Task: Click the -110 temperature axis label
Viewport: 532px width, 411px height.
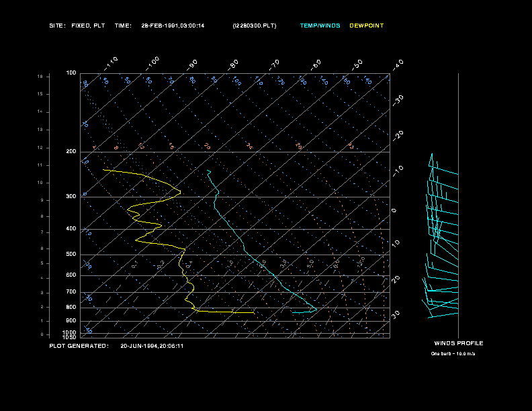Action: 111,64
